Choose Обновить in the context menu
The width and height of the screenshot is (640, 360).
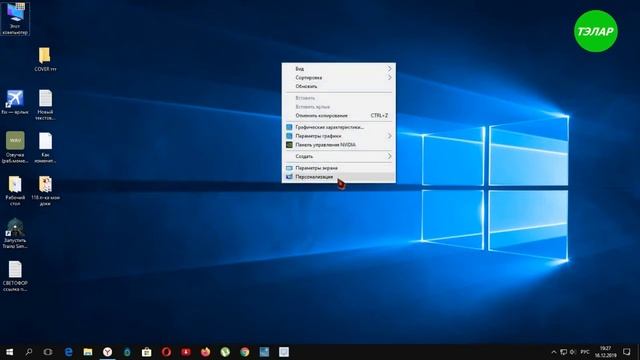click(x=338, y=87)
